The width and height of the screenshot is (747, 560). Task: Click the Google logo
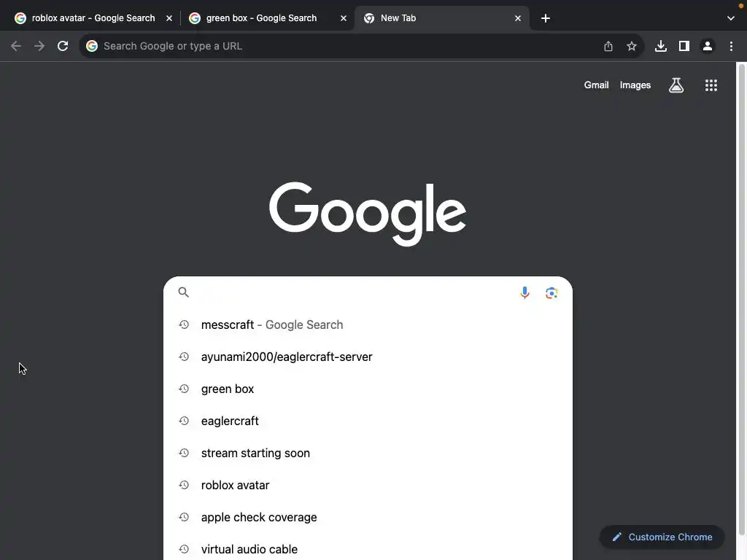[368, 214]
